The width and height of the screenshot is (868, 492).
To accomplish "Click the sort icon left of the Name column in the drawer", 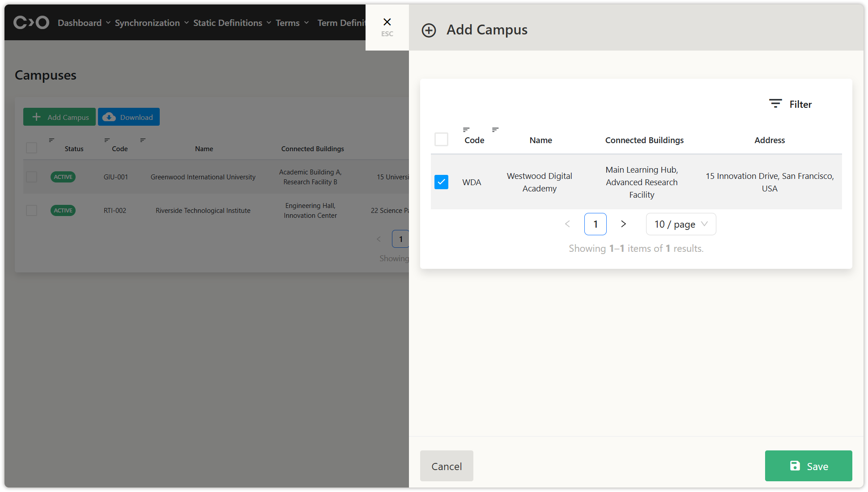I will 495,130.
